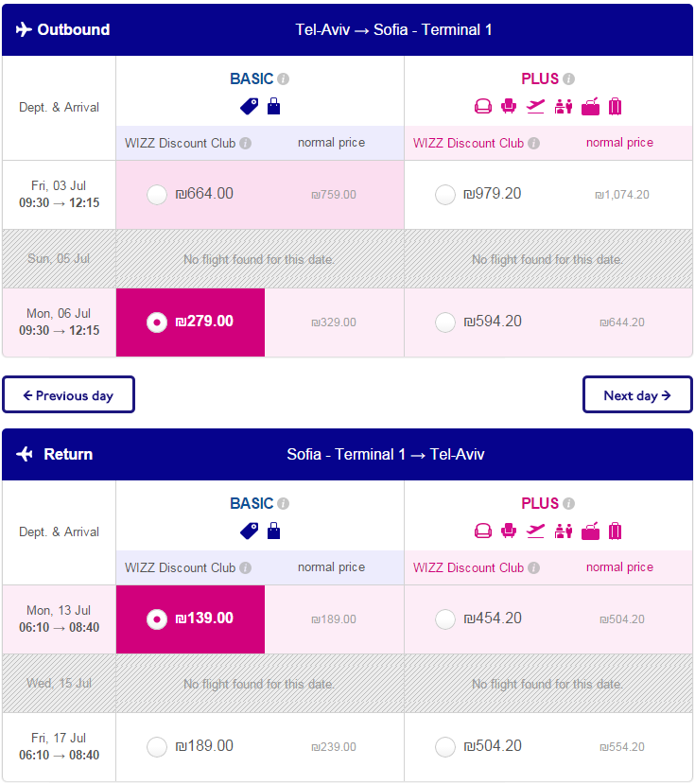695x784 pixels.
Task: Click the info icon next to return BASIC
Action: click(283, 503)
